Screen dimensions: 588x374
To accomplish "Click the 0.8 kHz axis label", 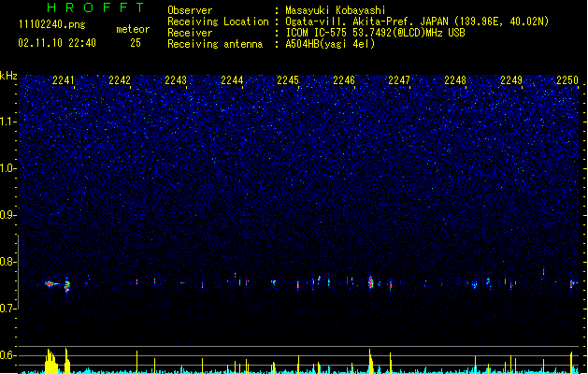I will 8,262.
